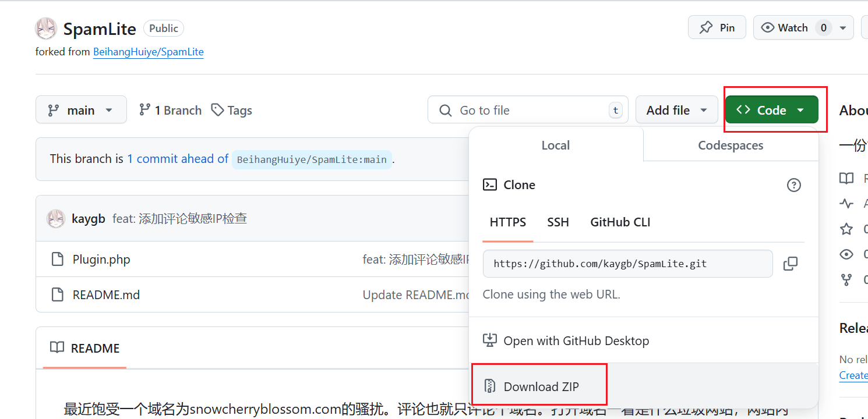This screenshot has height=419, width=868.
Task: Click the Go to file search field
Action: click(528, 109)
